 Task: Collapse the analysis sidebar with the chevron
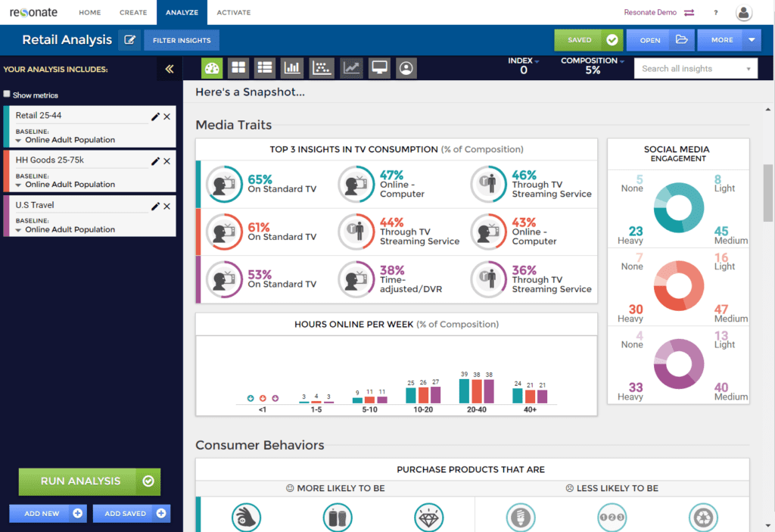[x=170, y=68]
